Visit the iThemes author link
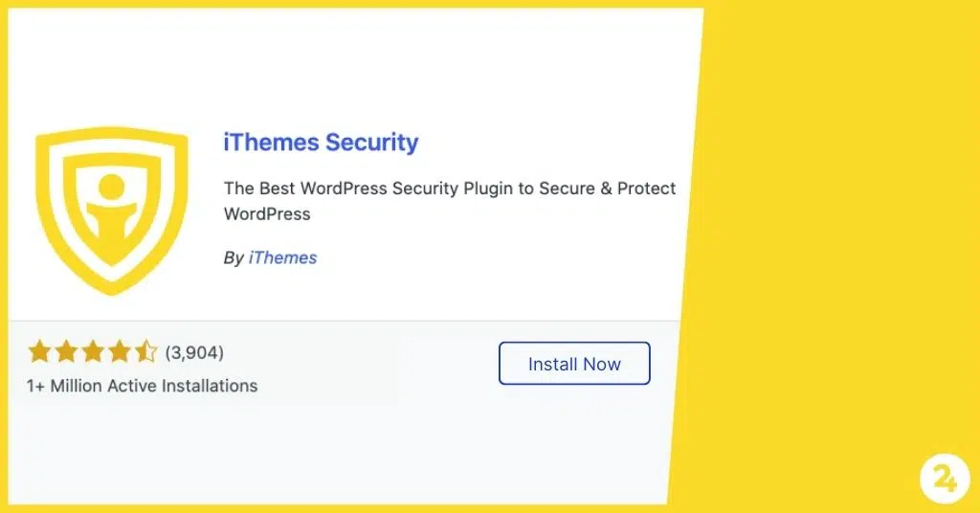Screen dimensions: 980x513 [x=282, y=257]
